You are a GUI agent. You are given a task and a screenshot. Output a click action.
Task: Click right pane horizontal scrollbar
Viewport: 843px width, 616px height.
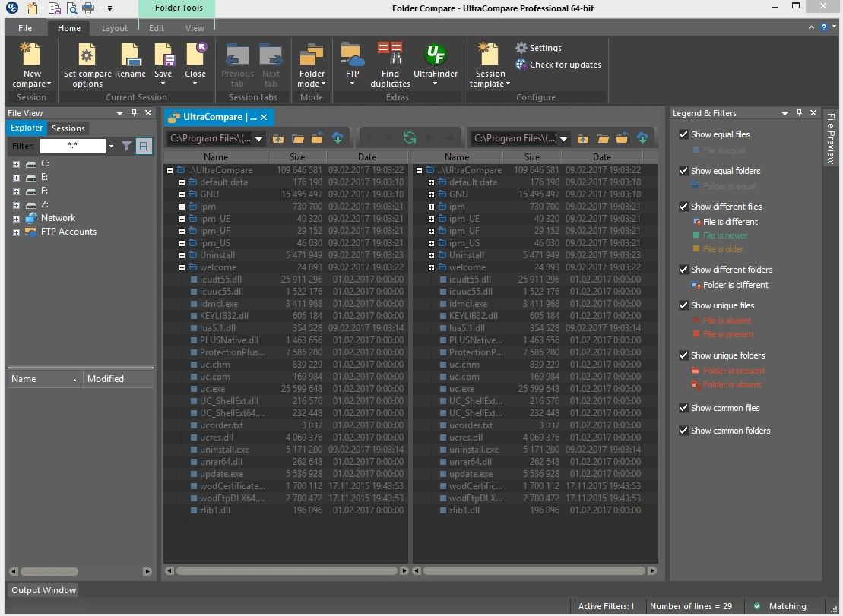coord(535,571)
